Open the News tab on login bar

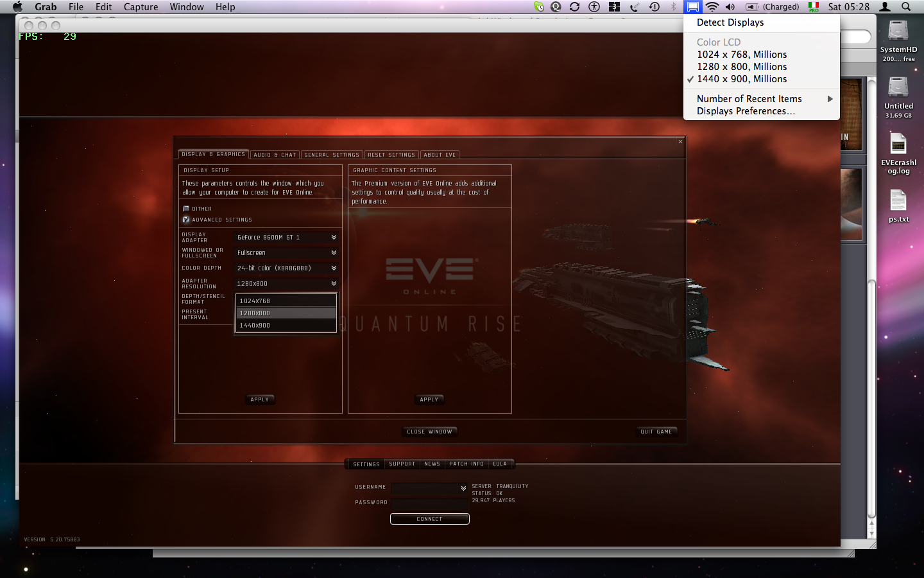click(432, 464)
